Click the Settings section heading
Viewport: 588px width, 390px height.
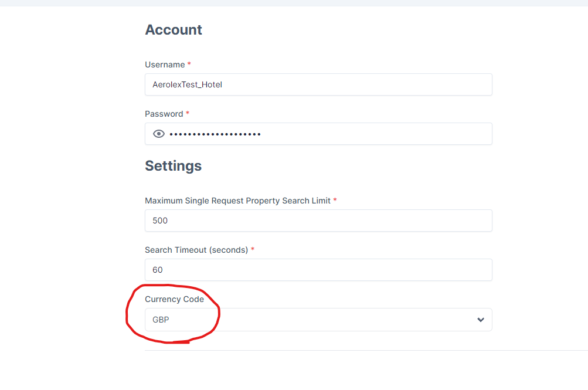[x=174, y=166]
